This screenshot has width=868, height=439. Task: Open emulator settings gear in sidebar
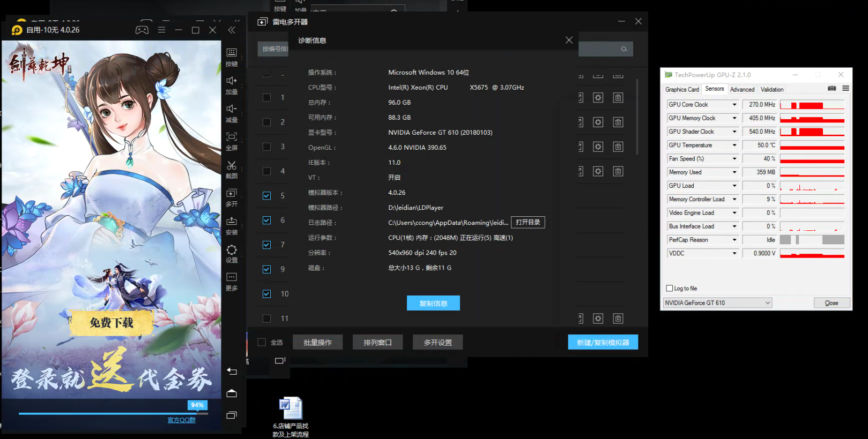[232, 250]
